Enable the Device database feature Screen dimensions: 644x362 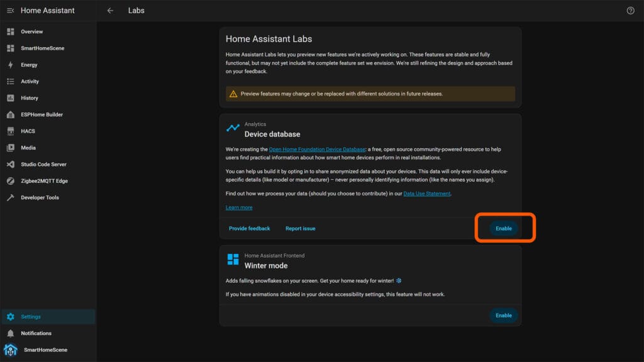click(504, 229)
